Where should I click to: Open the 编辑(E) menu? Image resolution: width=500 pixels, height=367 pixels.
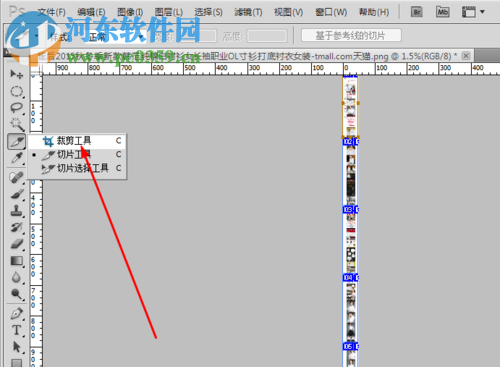pos(91,12)
